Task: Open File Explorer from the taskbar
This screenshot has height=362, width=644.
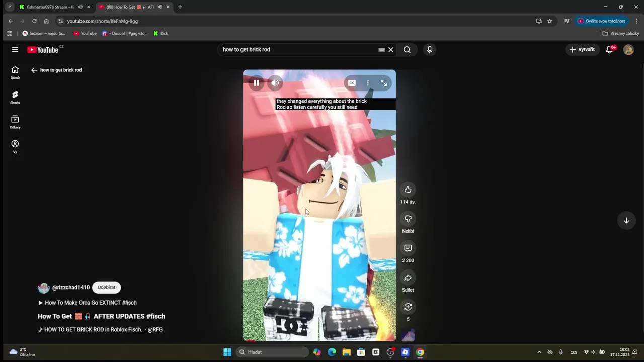Action: [346, 352]
